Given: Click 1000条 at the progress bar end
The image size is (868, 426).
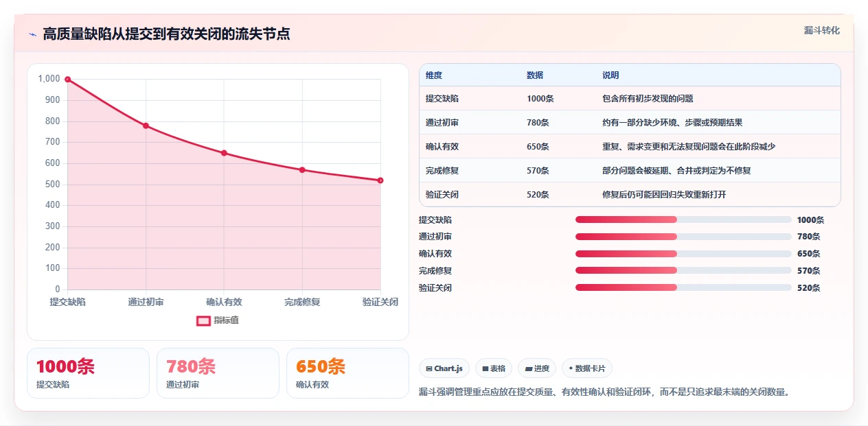Looking at the screenshot, I should tap(811, 220).
